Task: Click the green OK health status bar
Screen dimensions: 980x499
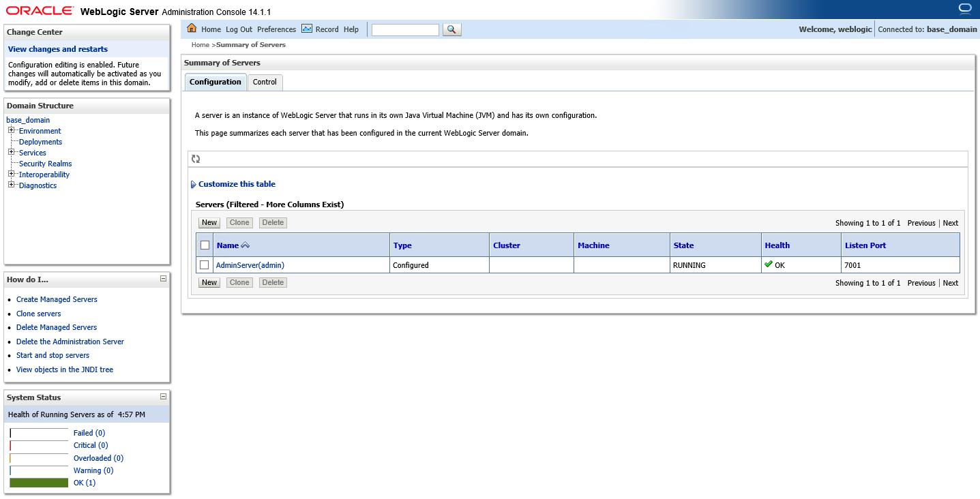Action: (x=39, y=483)
